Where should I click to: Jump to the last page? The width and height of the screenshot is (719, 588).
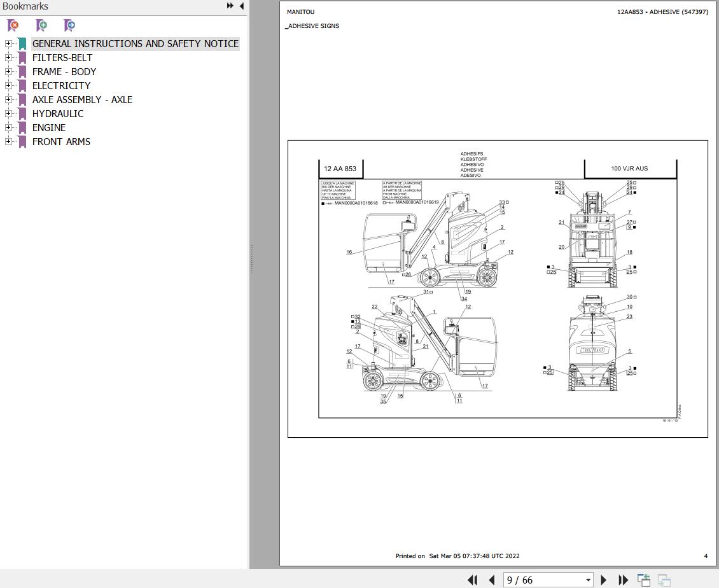click(623, 580)
